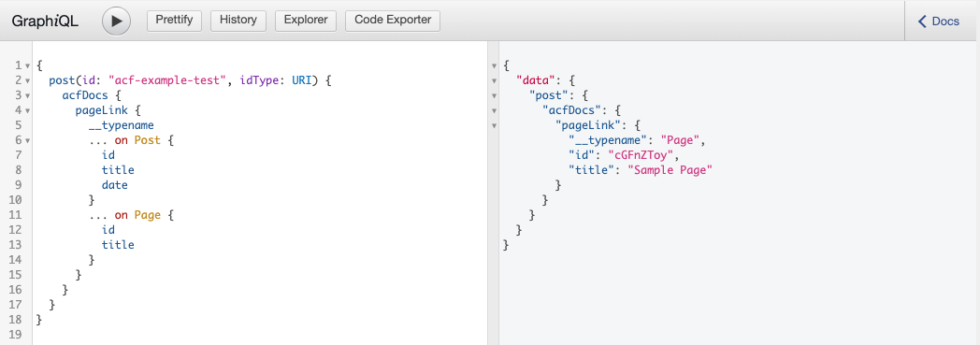Click the "__typename" key in results
The width and height of the screenshot is (980, 345).
coord(608,140)
